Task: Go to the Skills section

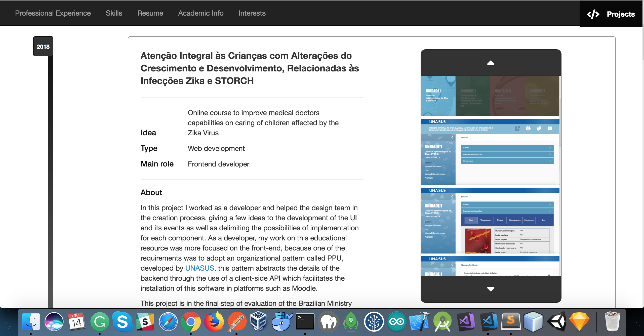Action: pyautogui.click(x=114, y=13)
